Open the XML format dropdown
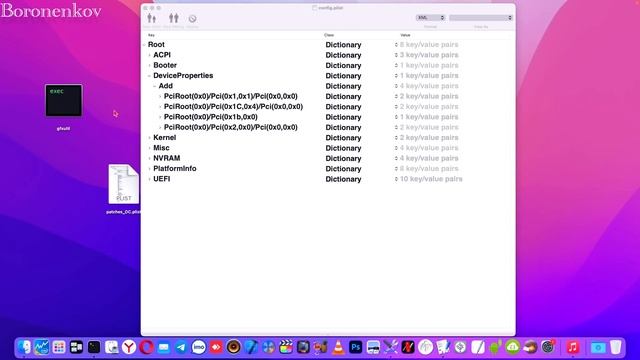The height and width of the screenshot is (360, 640). click(x=431, y=18)
